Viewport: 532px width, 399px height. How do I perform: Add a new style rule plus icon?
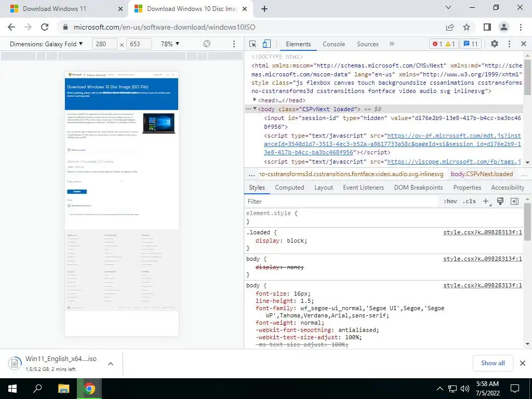[486, 201]
